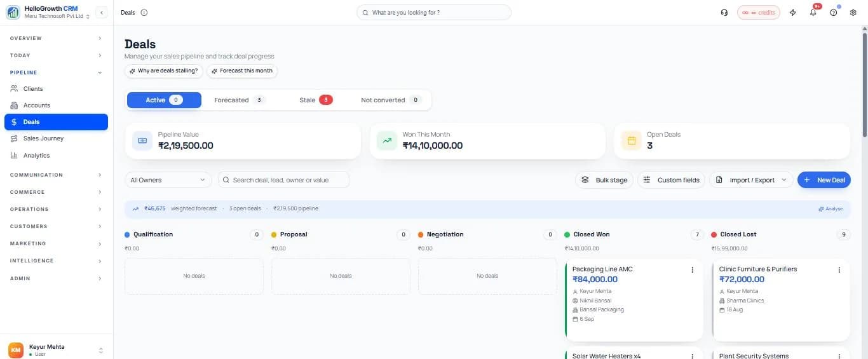The image size is (868, 359).
Task: Open the Clinic Furniture & Purifiers deal
Action: tap(780, 300)
